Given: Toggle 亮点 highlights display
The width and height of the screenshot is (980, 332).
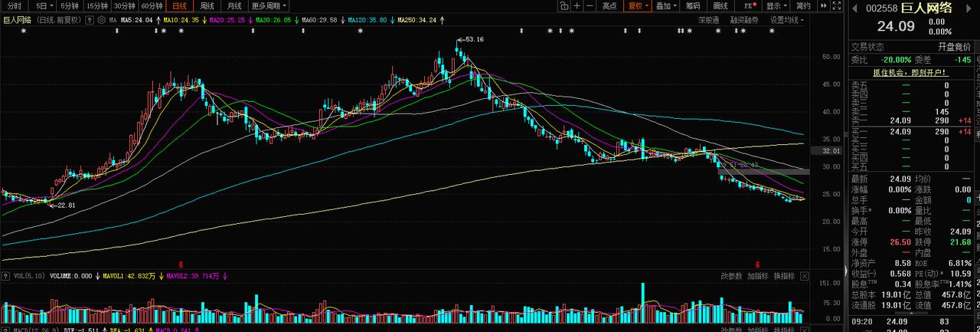Looking at the screenshot, I should (x=609, y=5).
